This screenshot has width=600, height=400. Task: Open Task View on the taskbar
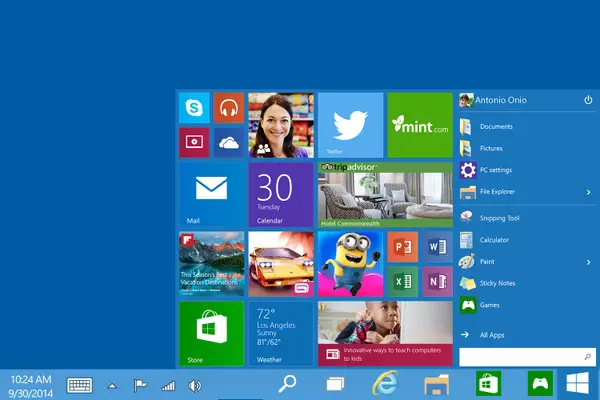335,384
